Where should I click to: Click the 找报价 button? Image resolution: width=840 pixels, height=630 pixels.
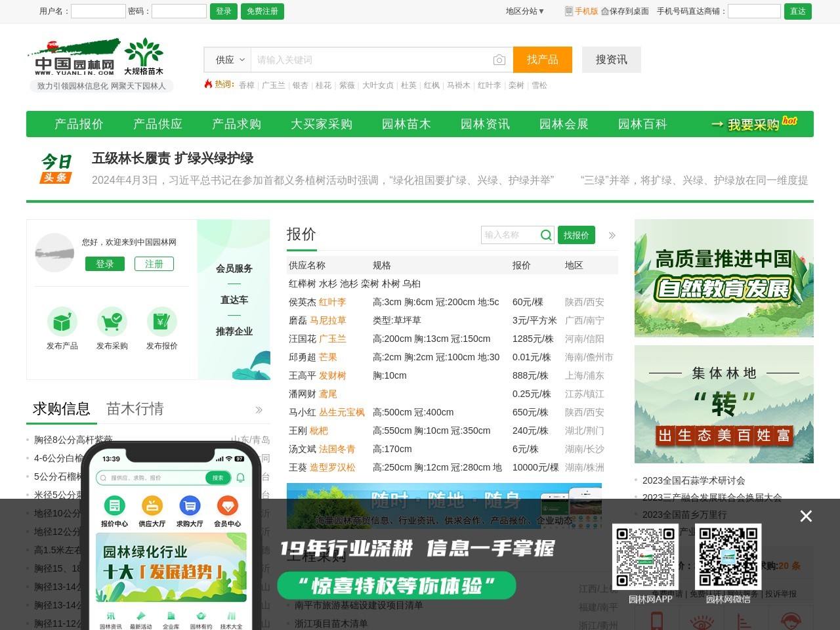click(x=576, y=235)
